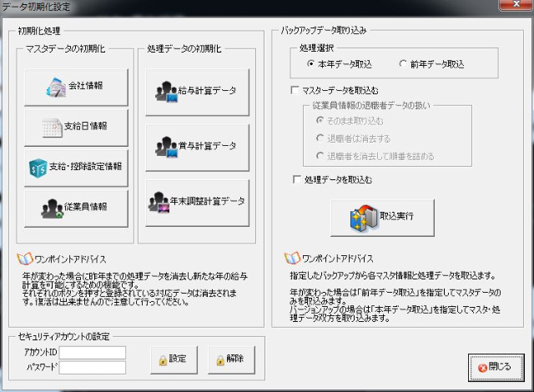This screenshot has width=534, height=392.
Task: Select the 退職者は消去する radio option
Action: point(353,138)
